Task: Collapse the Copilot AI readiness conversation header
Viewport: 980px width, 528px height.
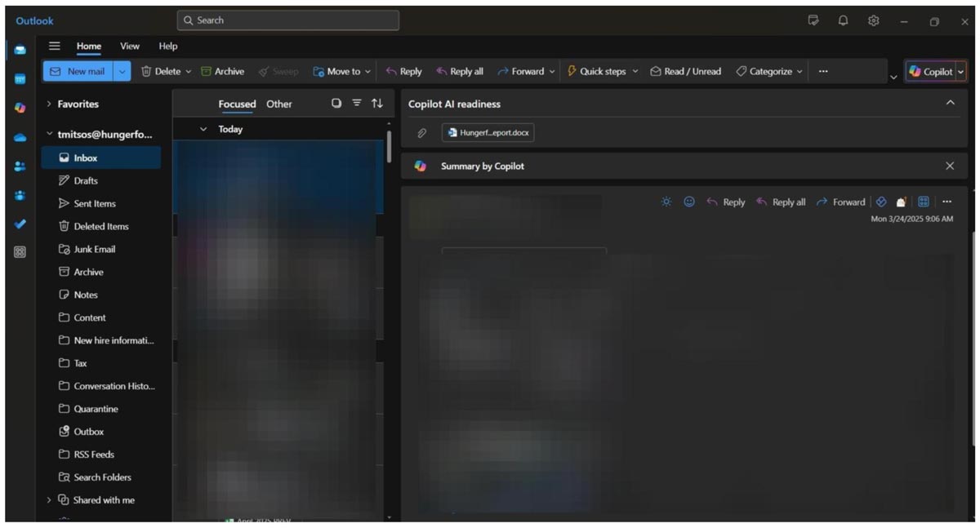Action: pos(950,104)
